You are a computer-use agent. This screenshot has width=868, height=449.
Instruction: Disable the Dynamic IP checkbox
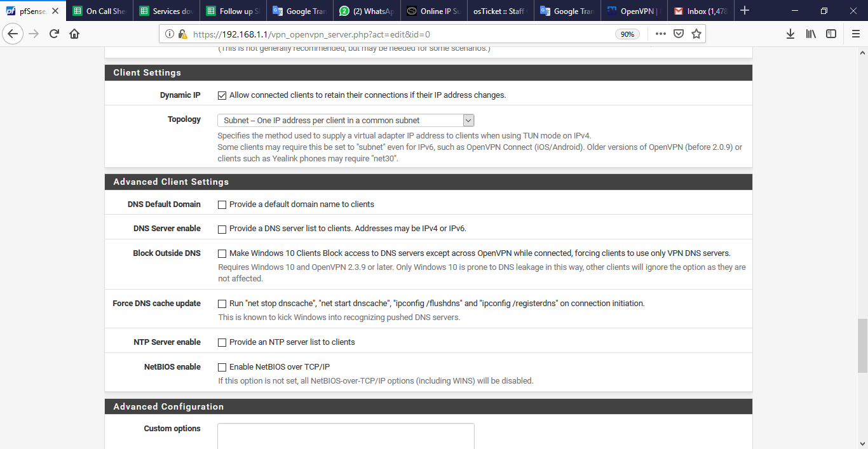[x=222, y=95]
